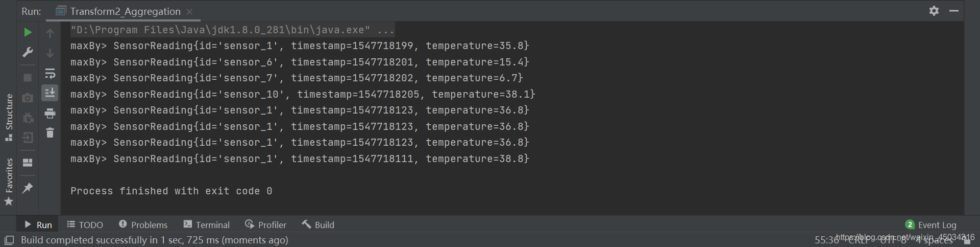Clear console with trash icon

click(x=50, y=133)
